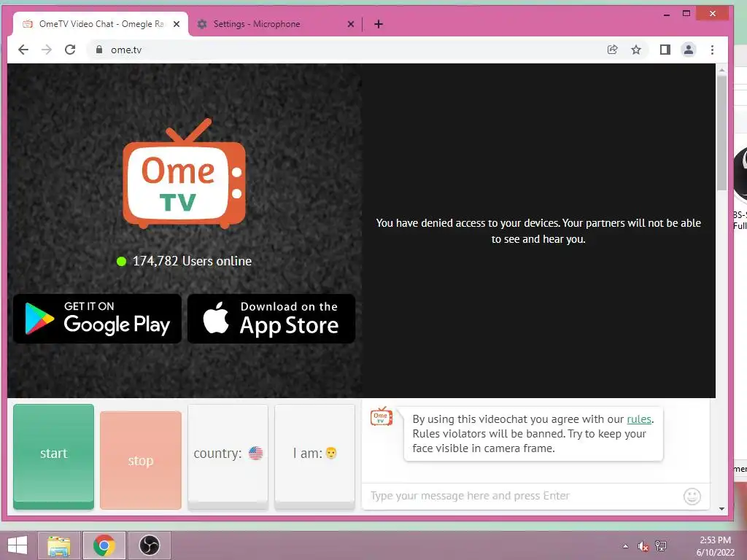Click the network tray icon

[661, 546]
